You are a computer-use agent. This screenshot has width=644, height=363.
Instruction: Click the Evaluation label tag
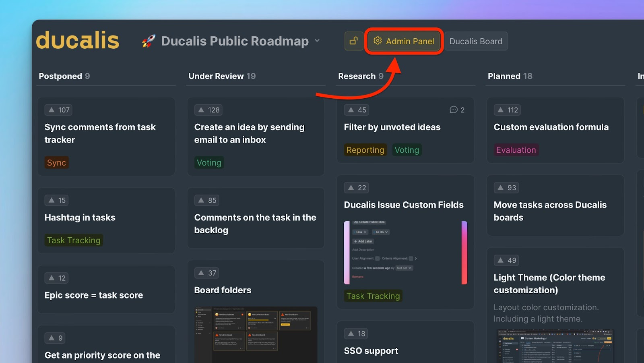point(516,150)
